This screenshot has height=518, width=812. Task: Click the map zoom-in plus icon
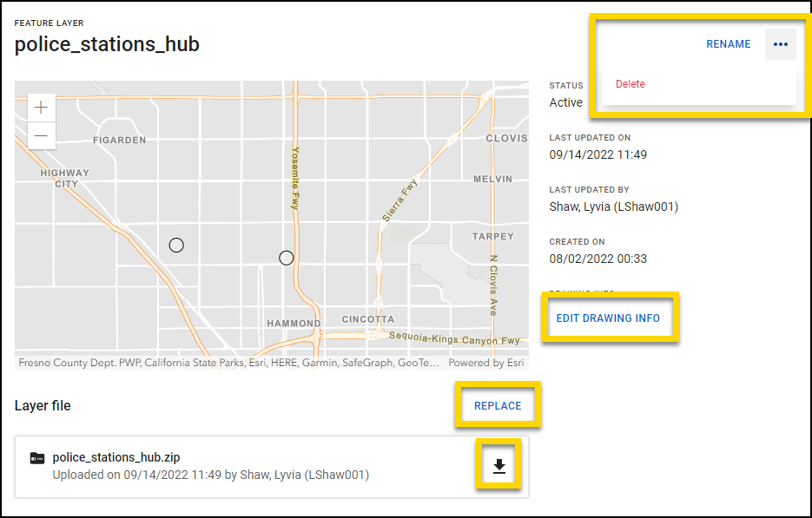41,106
